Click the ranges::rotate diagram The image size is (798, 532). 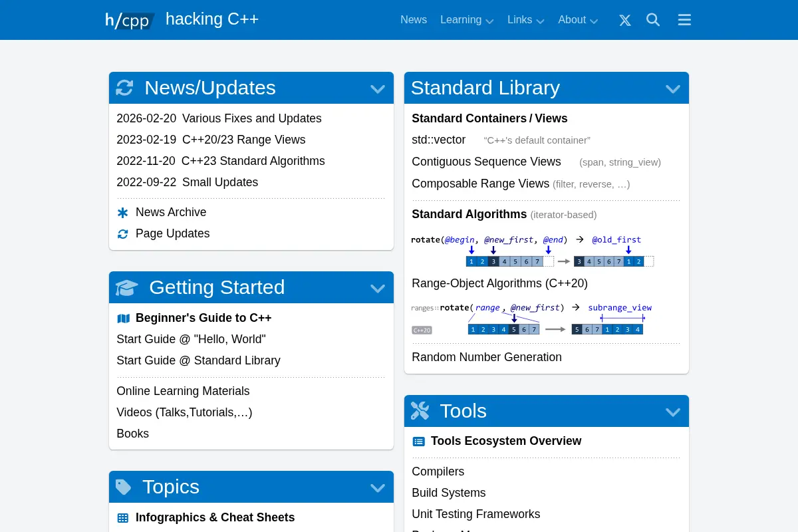[531, 319]
